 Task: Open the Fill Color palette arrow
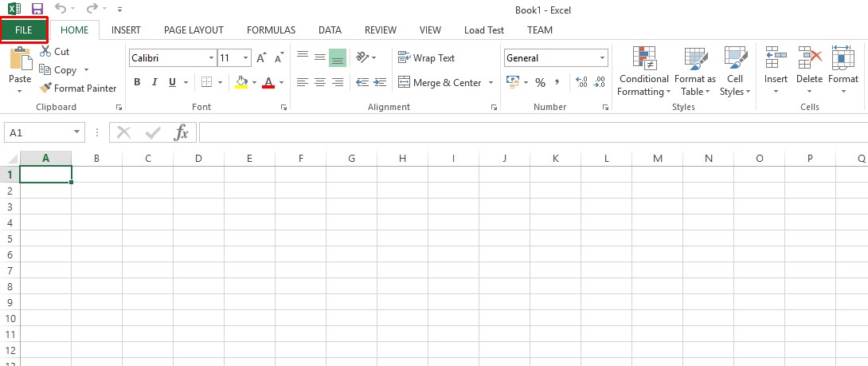pos(254,83)
